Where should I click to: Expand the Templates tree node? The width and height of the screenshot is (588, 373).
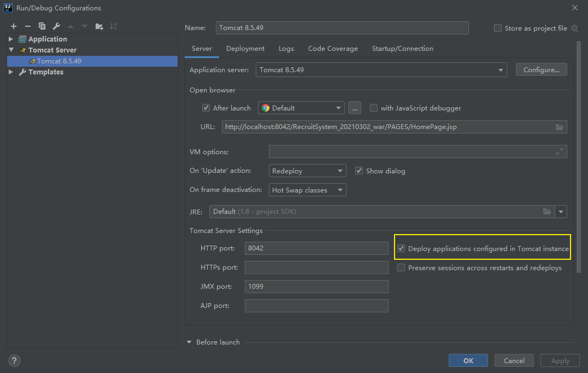pyautogui.click(x=11, y=72)
